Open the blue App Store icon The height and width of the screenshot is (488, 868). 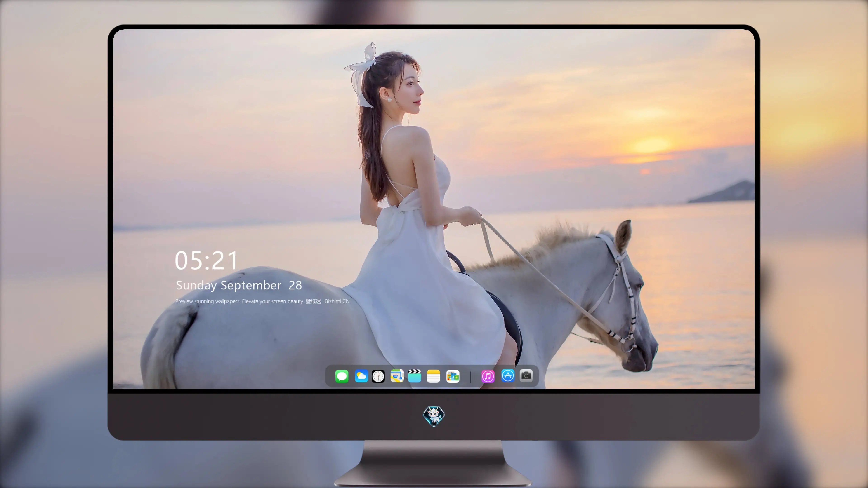(x=508, y=375)
